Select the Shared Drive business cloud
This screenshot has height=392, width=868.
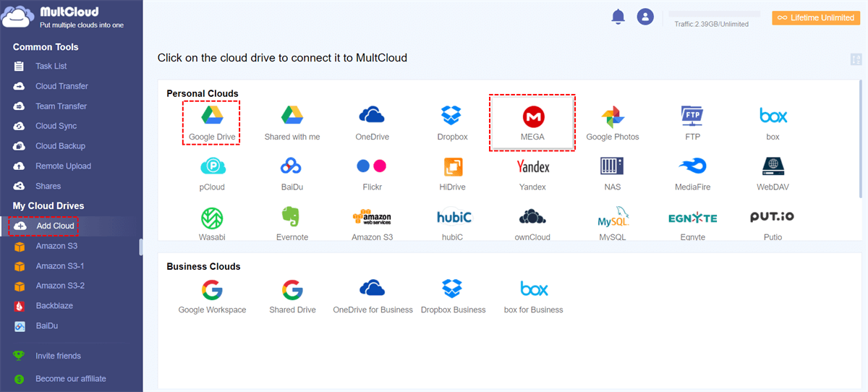(292, 297)
